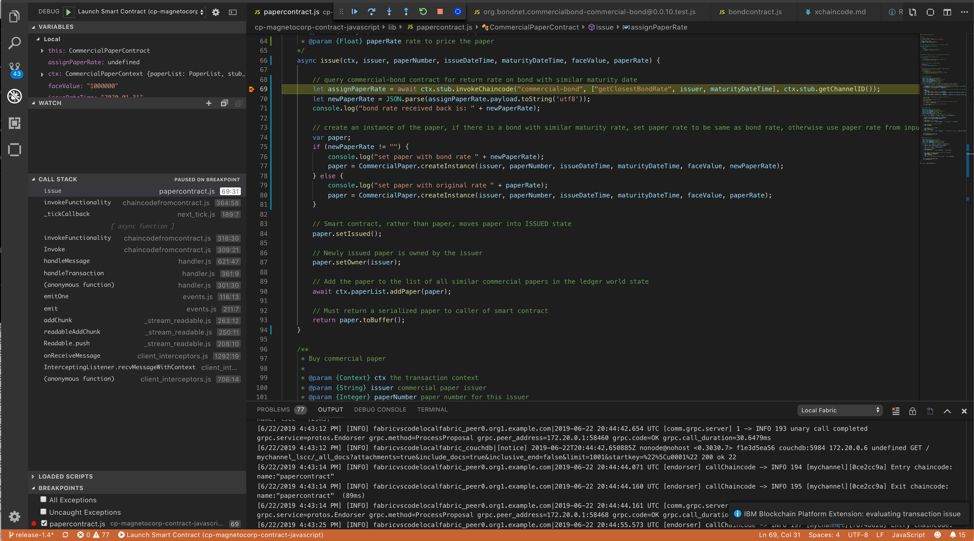Image resolution: width=974 pixels, height=541 pixels.
Task: Click 'Spaces: 4' indentation in status bar
Action: coord(824,535)
